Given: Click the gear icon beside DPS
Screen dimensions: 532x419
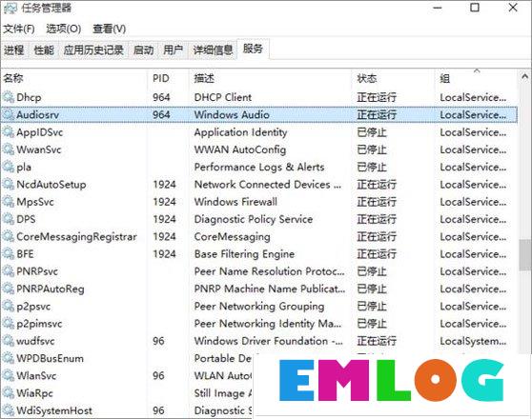Looking at the screenshot, I should 9,219.
